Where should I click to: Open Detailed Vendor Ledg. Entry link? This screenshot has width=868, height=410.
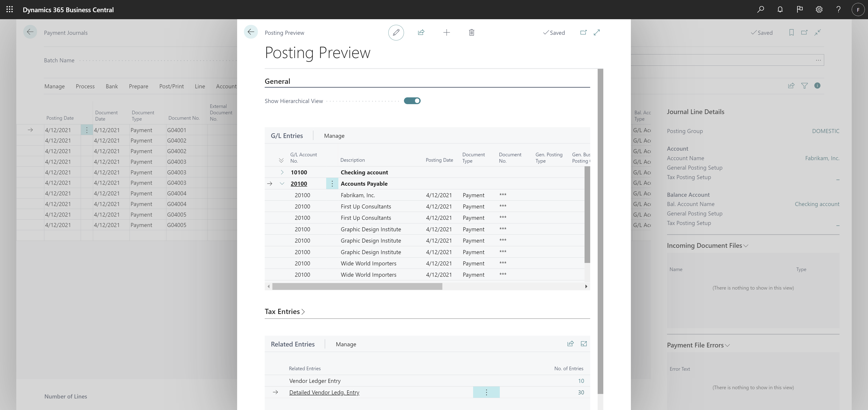324,393
